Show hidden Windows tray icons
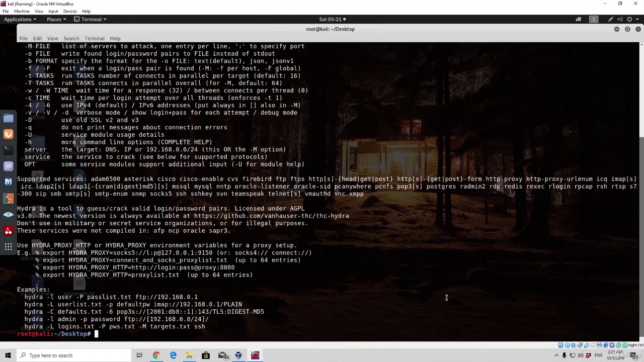Screen dimensions: 644x362 point(556,355)
